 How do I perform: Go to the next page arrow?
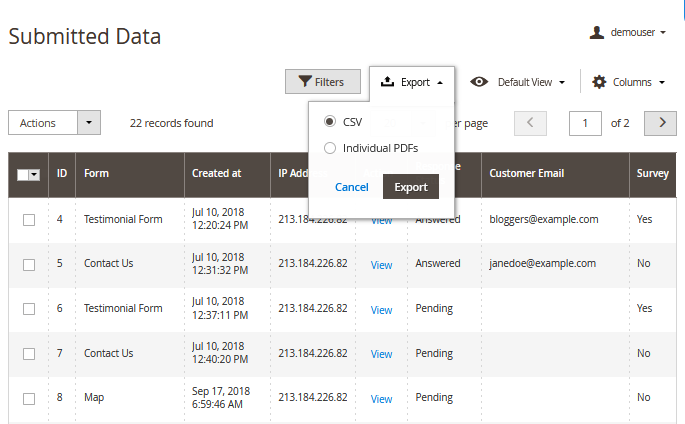point(660,123)
